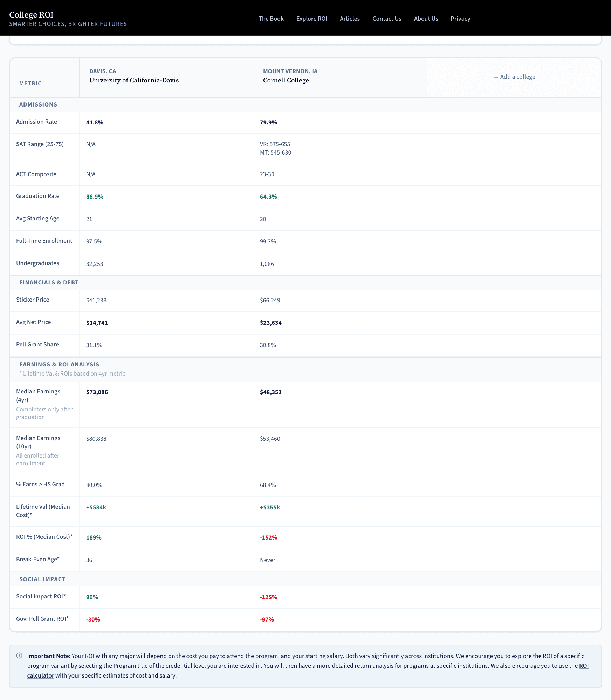Click the Gov. Pell Grant ROI label
The height and width of the screenshot is (700, 611).
(42, 619)
